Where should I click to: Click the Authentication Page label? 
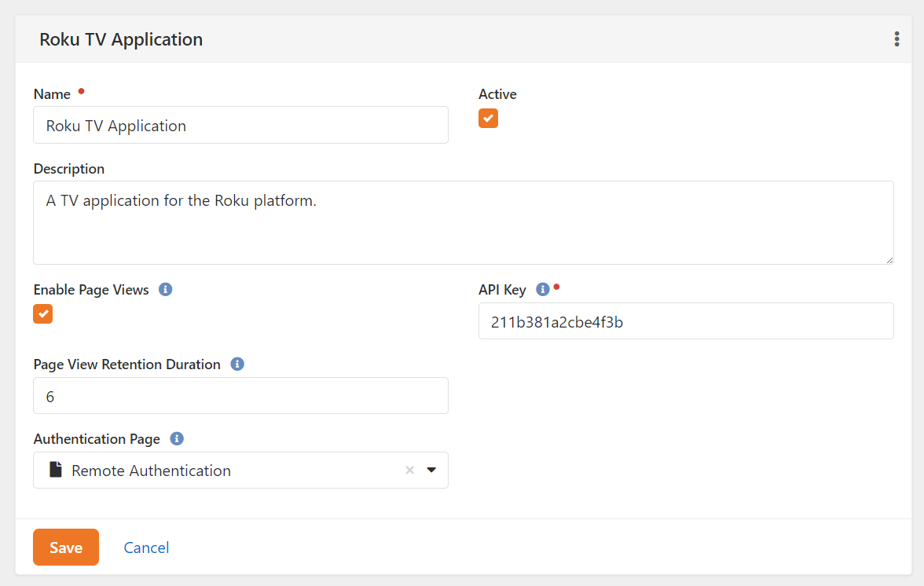pos(97,439)
